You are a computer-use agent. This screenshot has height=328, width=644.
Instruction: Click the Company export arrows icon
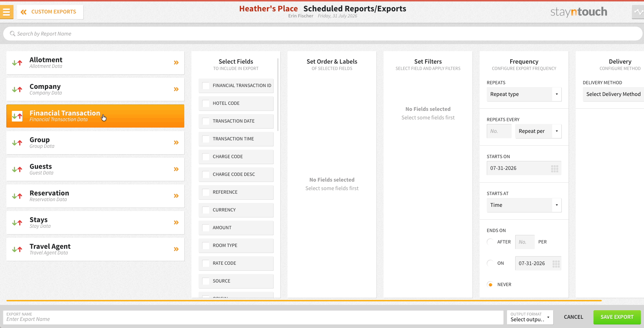[17, 90]
